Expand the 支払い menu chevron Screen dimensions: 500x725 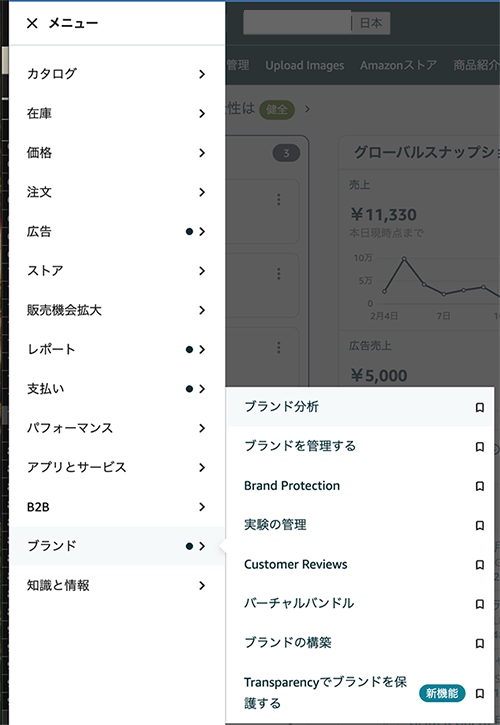pyautogui.click(x=202, y=389)
